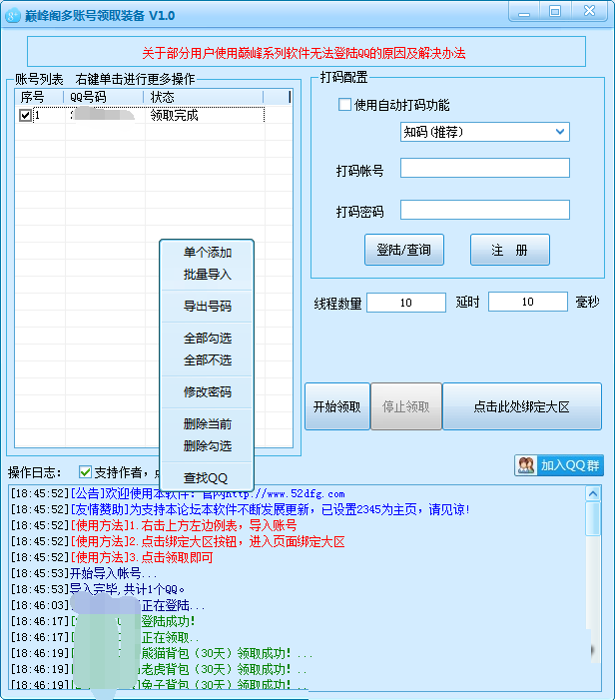Image resolution: width=615 pixels, height=700 pixels.
Task: Open the red notice link about QQ login
Action: coord(304,54)
